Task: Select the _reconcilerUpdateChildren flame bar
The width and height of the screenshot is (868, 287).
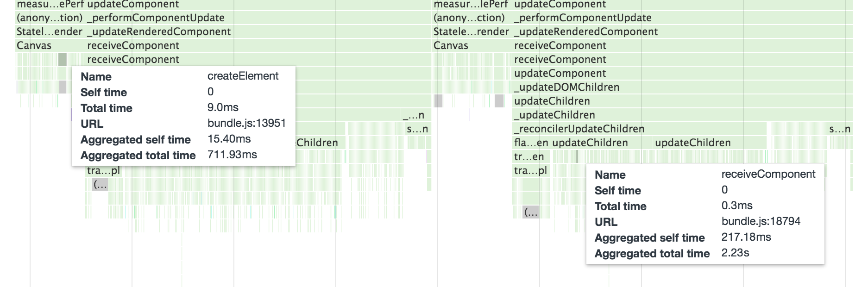Action: tap(579, 129)
